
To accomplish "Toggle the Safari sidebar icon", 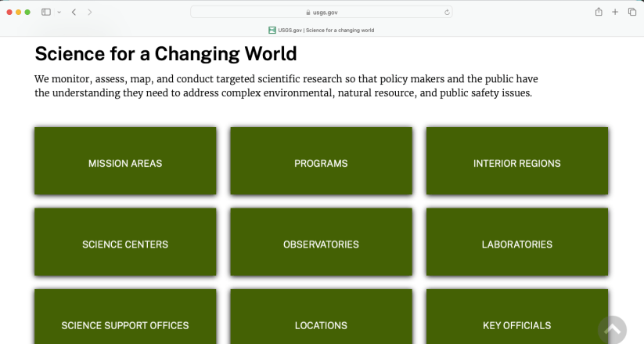I will coord(45,13).
